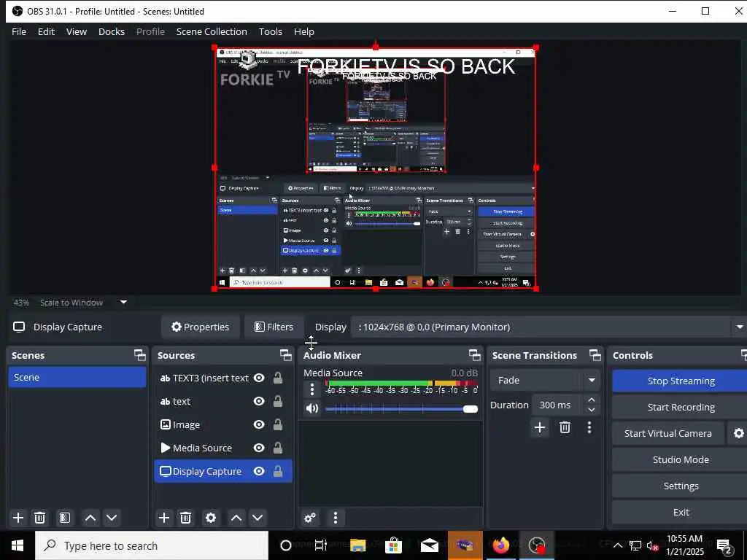Open the Tools menu
Viewport: 747px width, 560px height.
point(270,31)
